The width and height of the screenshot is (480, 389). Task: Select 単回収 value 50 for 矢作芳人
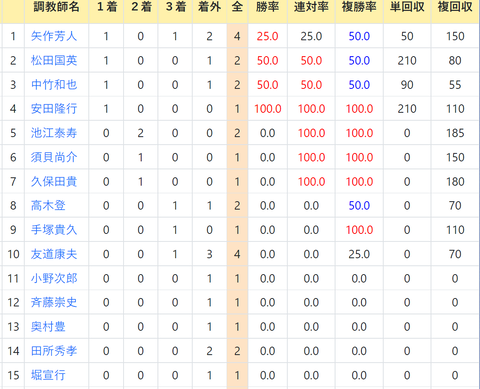tap(407, 36)
